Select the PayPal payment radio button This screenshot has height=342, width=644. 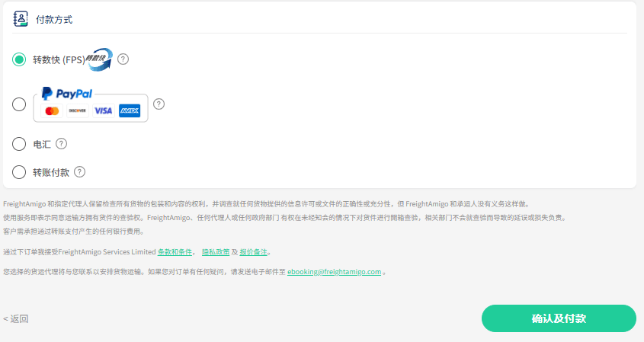19,104
